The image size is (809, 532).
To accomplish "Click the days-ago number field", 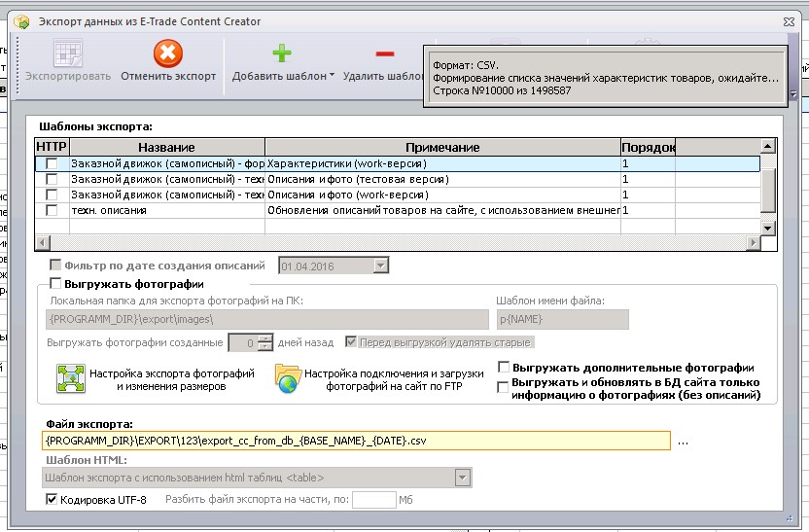I will point(242,342).
